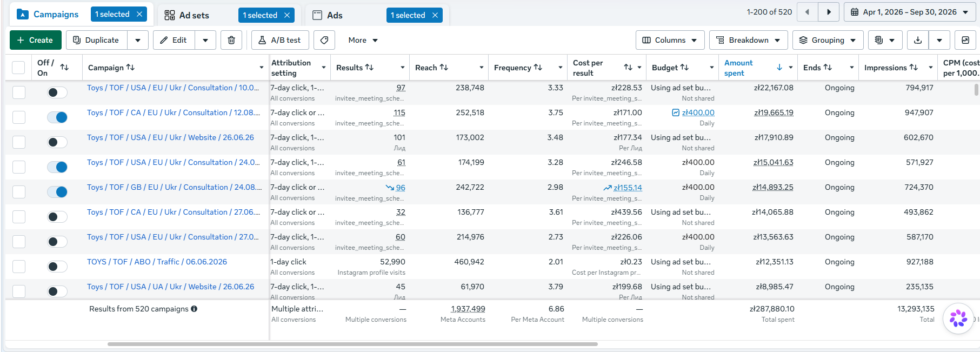
Task: Click the purple assistant icon at bottom right
Action: 958,318
